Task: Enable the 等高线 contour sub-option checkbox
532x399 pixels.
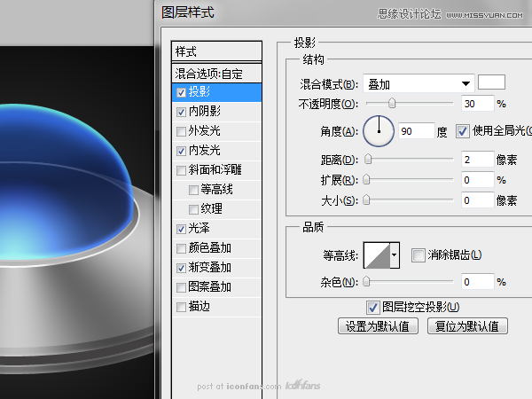Action: click(x=193, y=190)
